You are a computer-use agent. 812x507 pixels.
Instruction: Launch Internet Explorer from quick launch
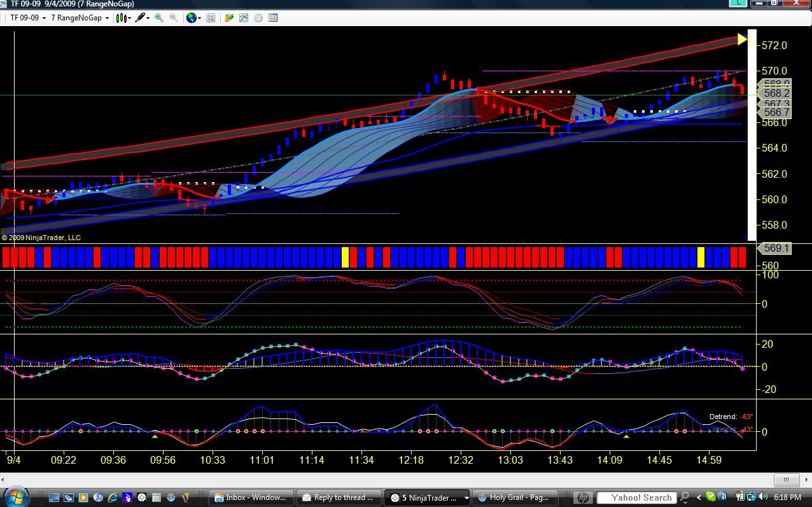point(112,497)
